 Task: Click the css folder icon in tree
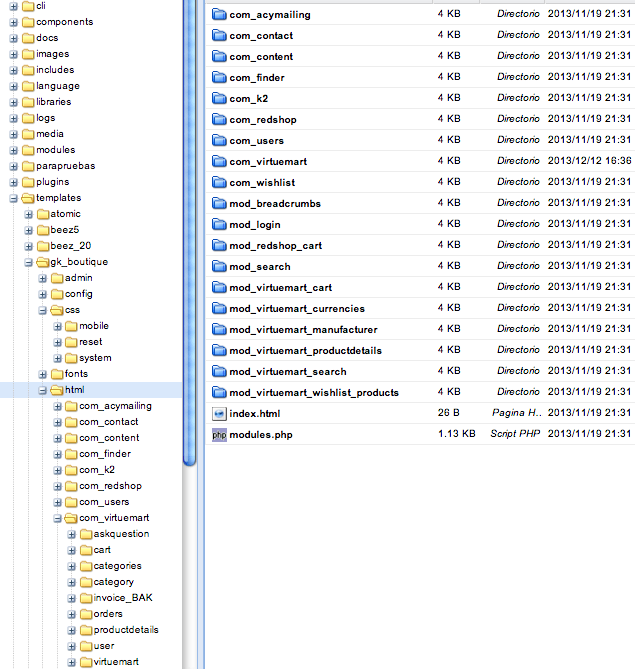click(57, 310)
